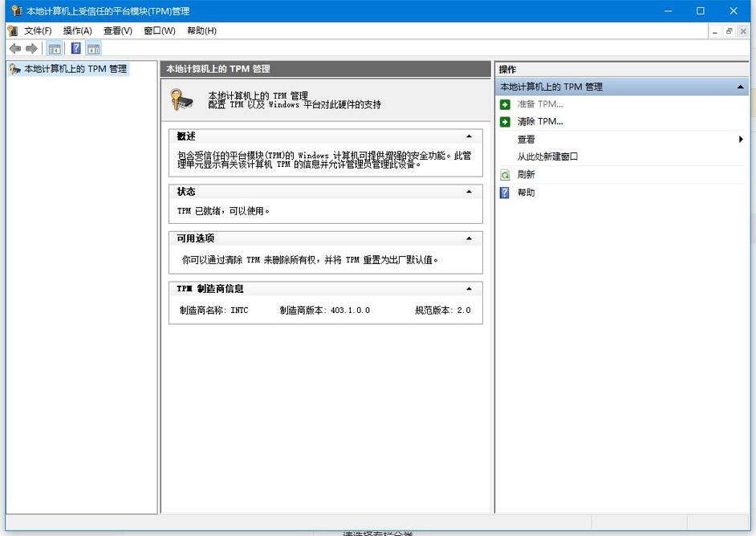Click 规范版本: 2.0 text
Image resolution: width=756 pixels, height=536 pixels.
point(443,311)
